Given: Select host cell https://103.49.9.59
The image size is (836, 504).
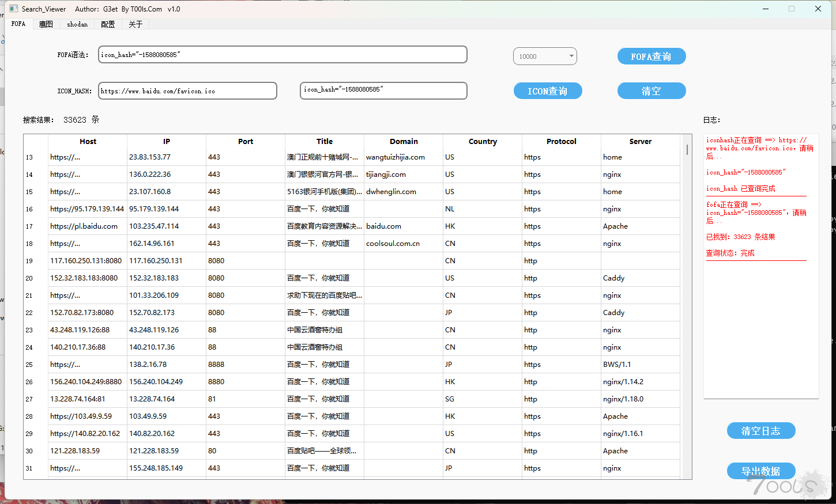Looking at the screenshot, I should pyautogui.click(x=88, y=416).
